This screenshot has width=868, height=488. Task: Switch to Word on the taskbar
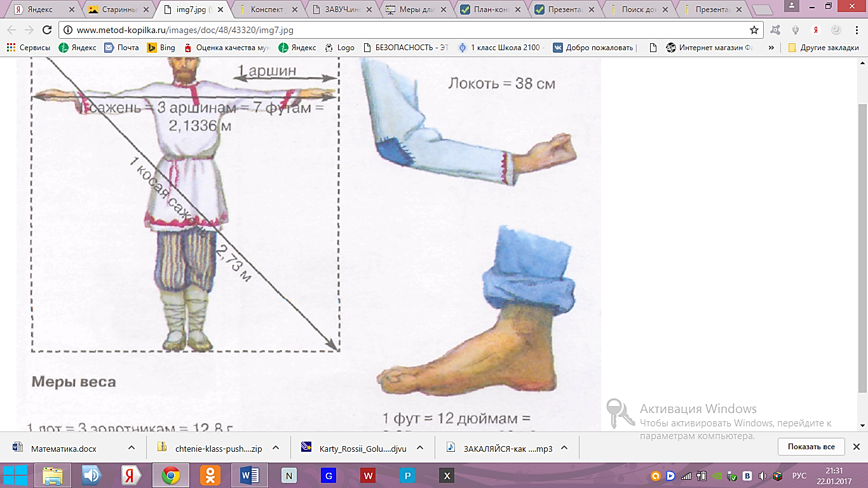(248, 475)
